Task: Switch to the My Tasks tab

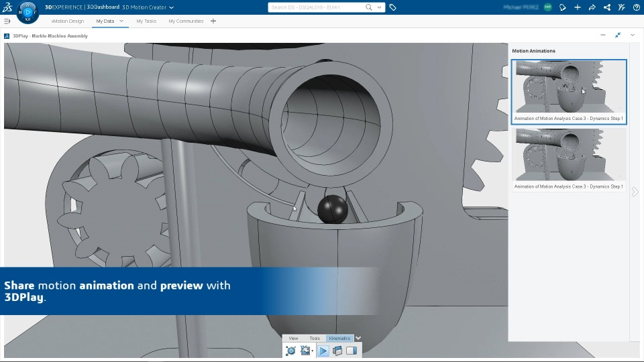Action: [x=146, y=21]
